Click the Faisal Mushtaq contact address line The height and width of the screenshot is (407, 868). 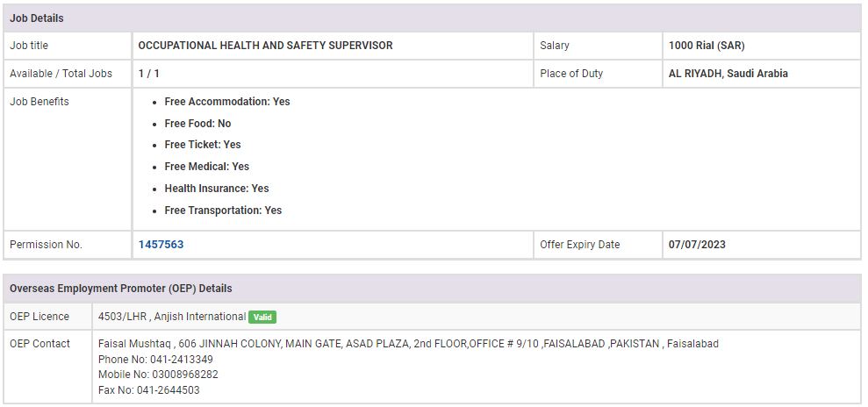click(x=408, y=344)
